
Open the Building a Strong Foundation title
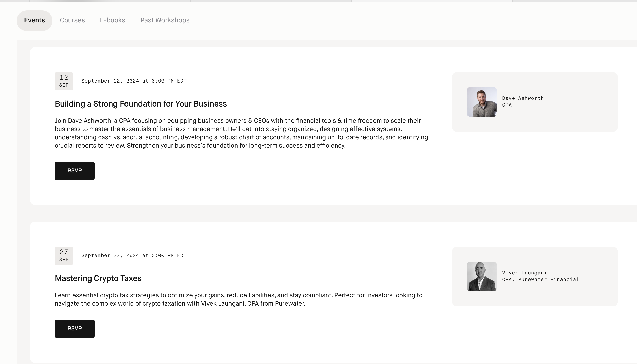141,104
